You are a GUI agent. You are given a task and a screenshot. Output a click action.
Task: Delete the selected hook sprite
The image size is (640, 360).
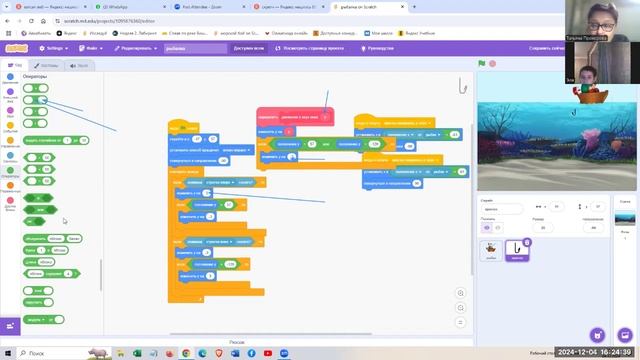(x=527, y=242)
